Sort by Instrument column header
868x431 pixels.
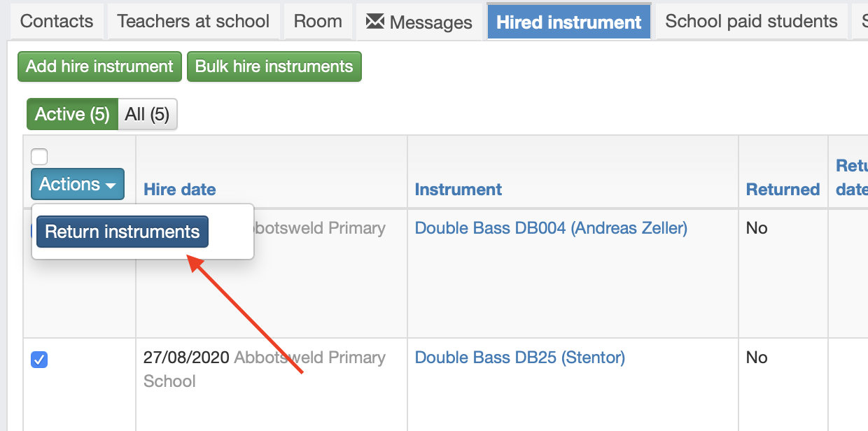[458, 190]
